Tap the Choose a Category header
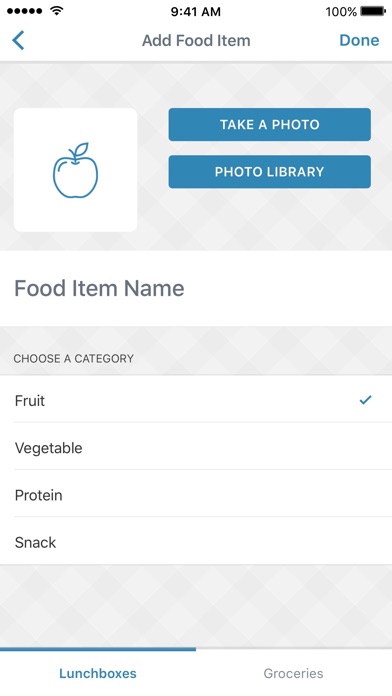The image size is (392, 696). pyautogui.click(x=74, y=358)
